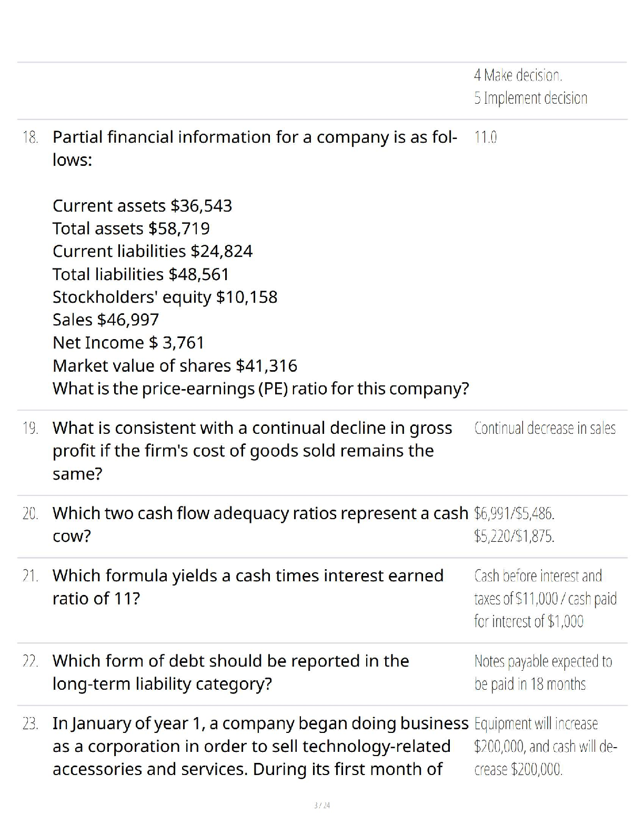
Task: Click 'Current assets $36,543' line
Action: [x=142, y=205]
